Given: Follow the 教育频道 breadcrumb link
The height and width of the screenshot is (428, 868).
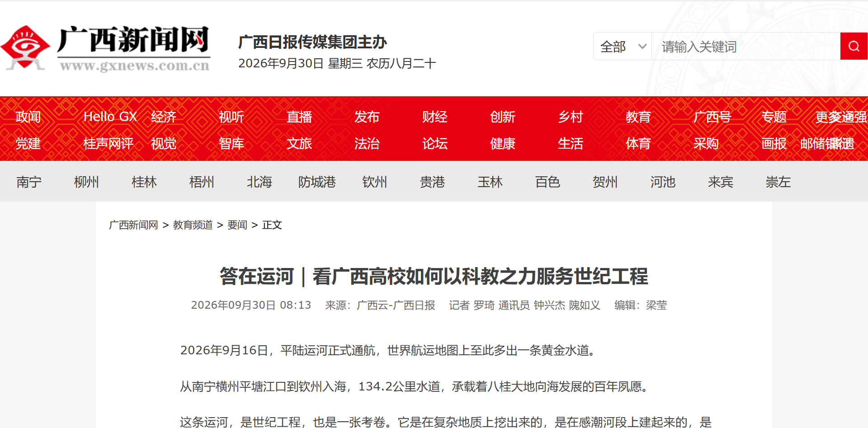Looking at the screenshot, I should [193, 225].
